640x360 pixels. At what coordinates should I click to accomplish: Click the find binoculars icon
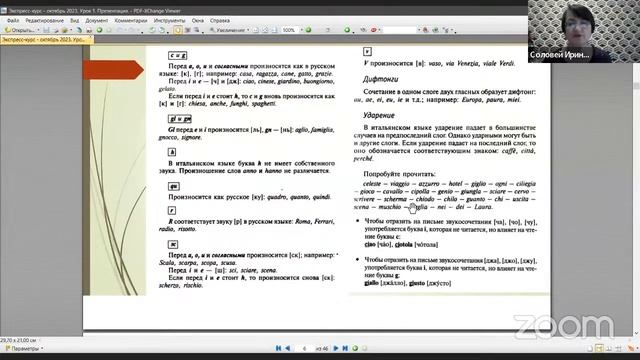pos(425,30)
